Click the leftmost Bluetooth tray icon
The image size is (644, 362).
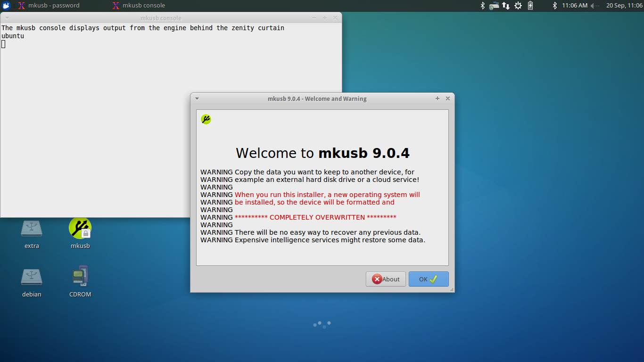click(x=482, y=6)
